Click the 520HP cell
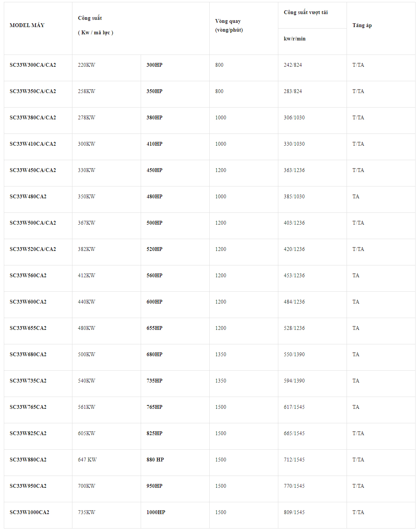 (x=154, y=249)
